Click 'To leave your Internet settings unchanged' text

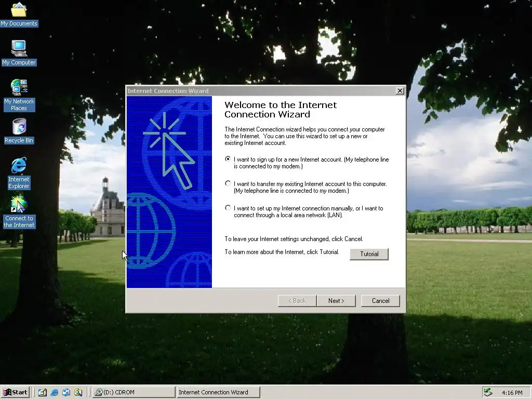click(294, 239)
